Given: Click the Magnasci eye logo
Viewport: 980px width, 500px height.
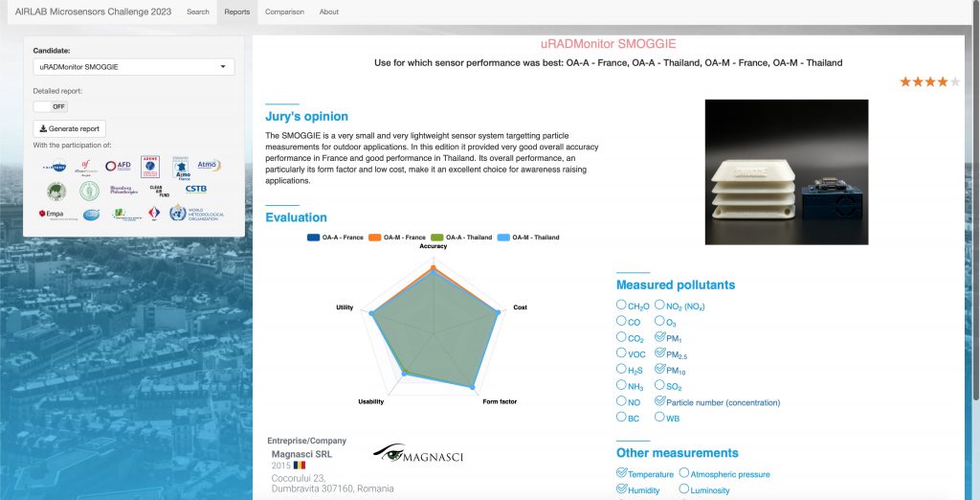Looking at the screenshot, I should coord(418,452).
